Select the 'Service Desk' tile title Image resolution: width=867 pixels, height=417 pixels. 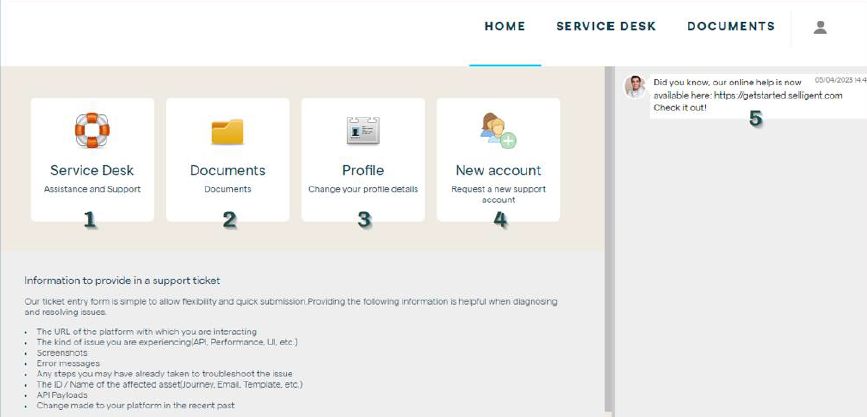point(92,170)
